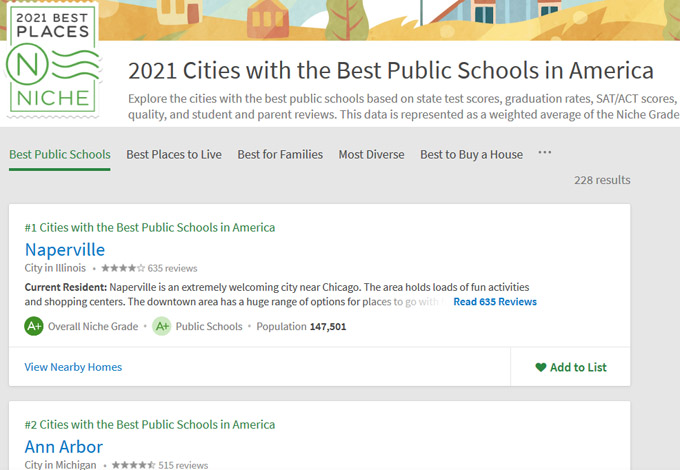The image size is (680, 470).
Task: Click the 2021 Best Places Niche logo
Action: (52, 61)
